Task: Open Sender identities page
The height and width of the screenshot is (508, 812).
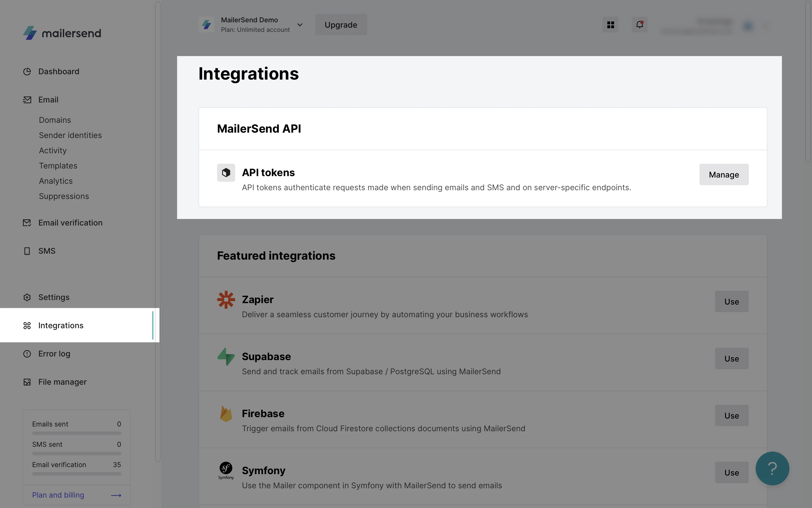Action: (70, 135)
